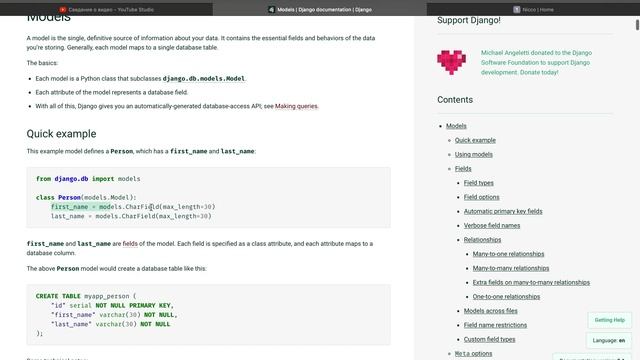Click 'CREATE TABLE myapp_person (' line
This screenshot has width=640, height=360.
[x=86, y=296]
